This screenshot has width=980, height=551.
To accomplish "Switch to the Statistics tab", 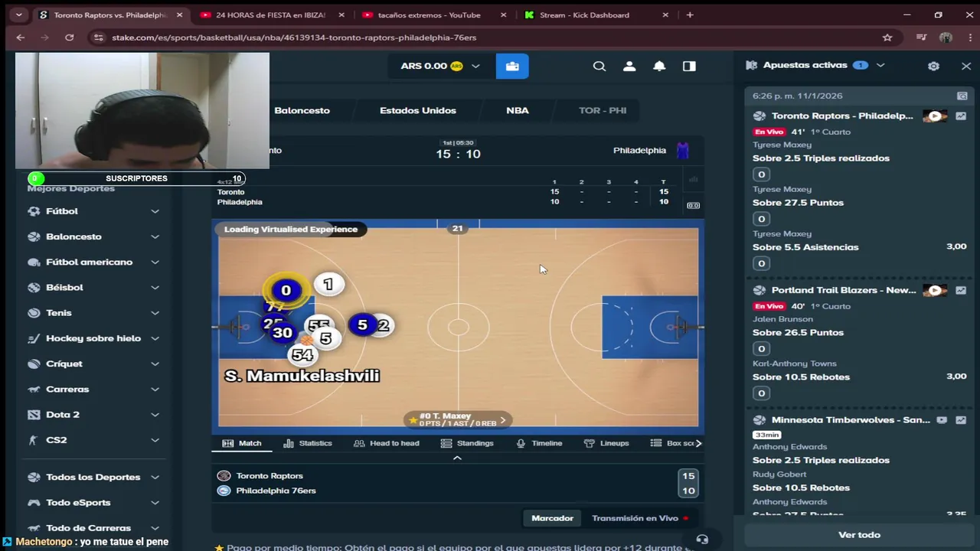I will [308, 443].
